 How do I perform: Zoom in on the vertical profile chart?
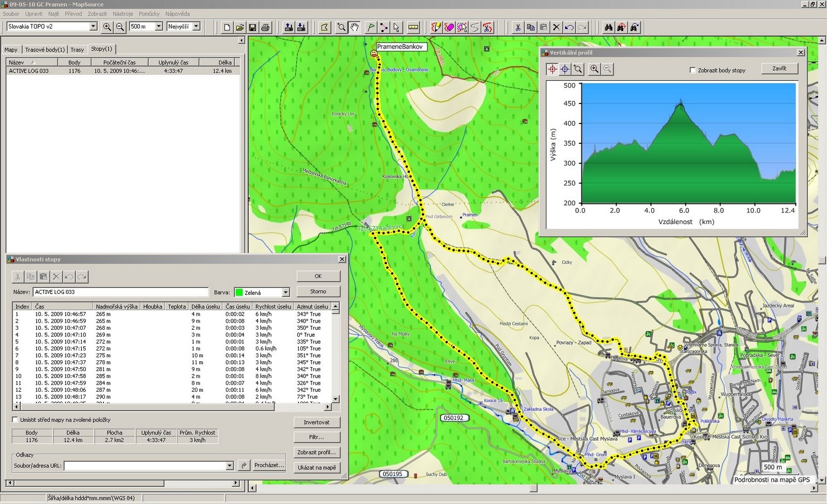pyautogui.click(x=594, y=69)
